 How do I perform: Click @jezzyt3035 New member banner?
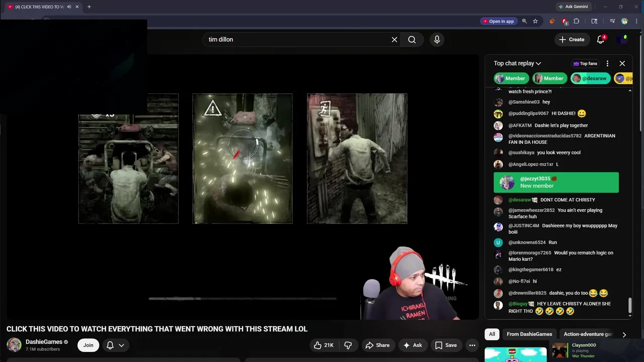[x=556, y=183]
